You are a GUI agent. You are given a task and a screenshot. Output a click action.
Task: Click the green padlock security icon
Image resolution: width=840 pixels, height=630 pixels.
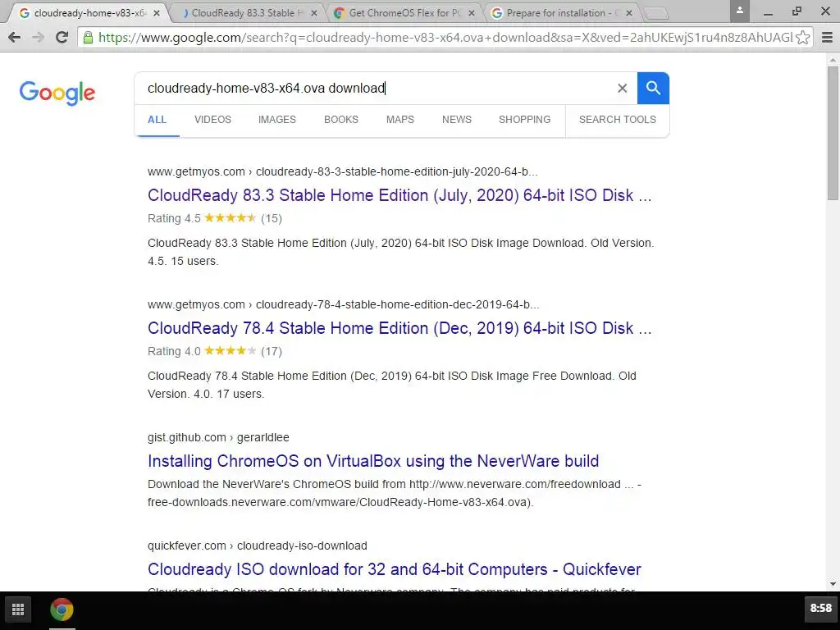tap(88, 37)
